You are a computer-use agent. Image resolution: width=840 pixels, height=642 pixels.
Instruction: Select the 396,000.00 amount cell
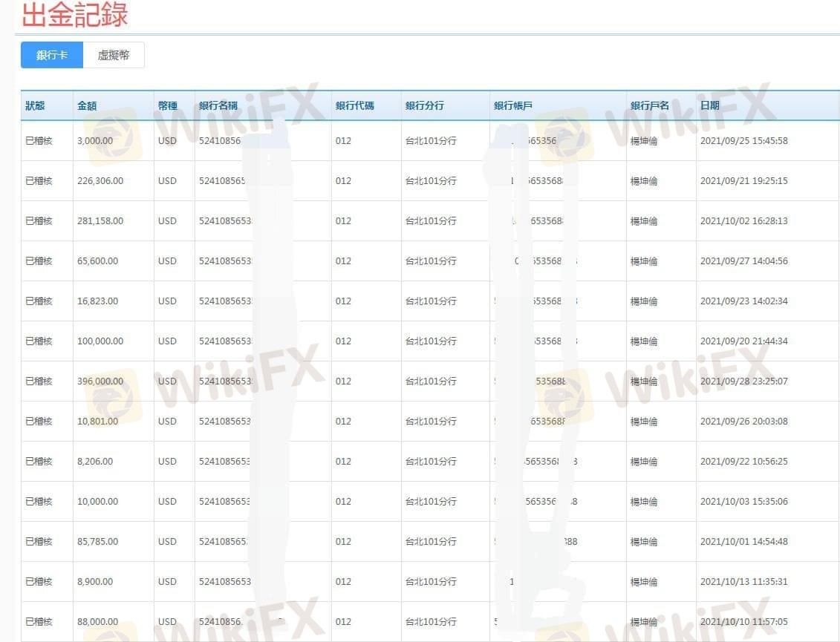pyautogui.click(x=100, y=381)
